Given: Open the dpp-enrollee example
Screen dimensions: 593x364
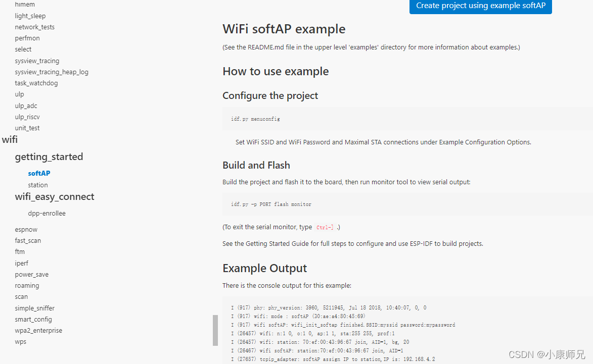Looking at the screenshot, I should (47, 214).
